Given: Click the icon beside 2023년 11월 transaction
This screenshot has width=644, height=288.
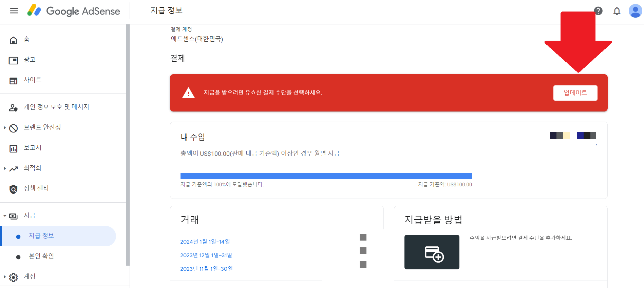Looking at the screenshot, I should [363, 264].
